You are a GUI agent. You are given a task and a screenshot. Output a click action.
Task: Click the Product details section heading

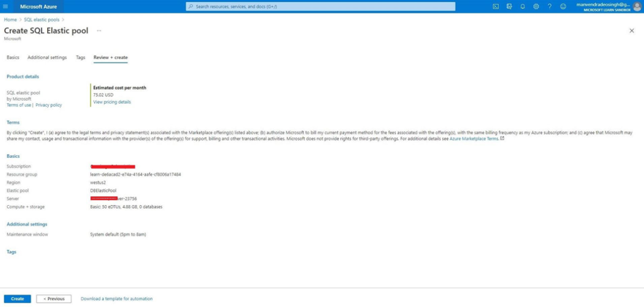(23, 77)
